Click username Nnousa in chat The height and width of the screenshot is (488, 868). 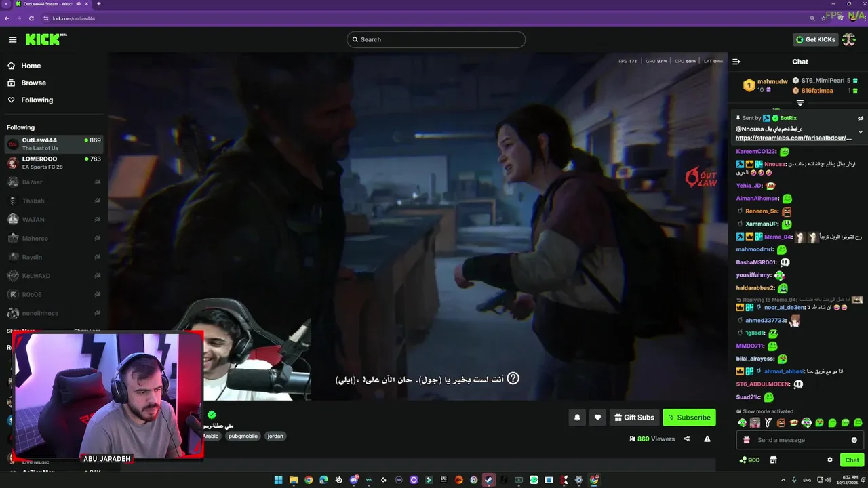(774, 164)
